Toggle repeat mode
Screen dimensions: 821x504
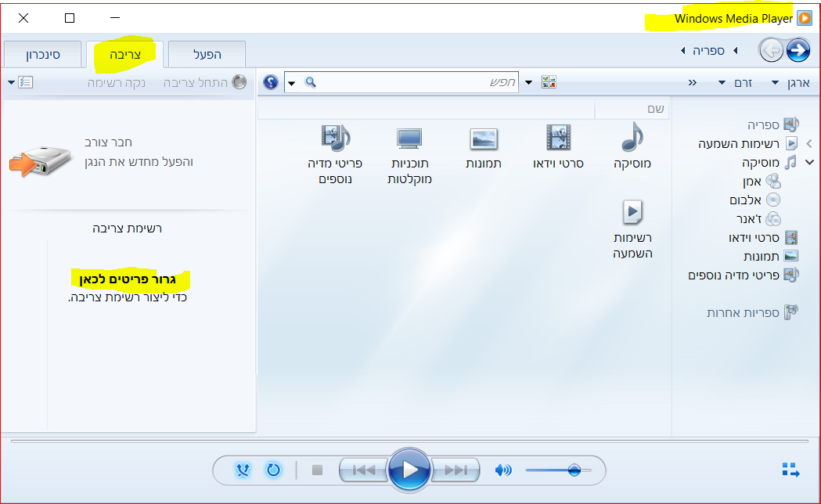tap(273, 470)
